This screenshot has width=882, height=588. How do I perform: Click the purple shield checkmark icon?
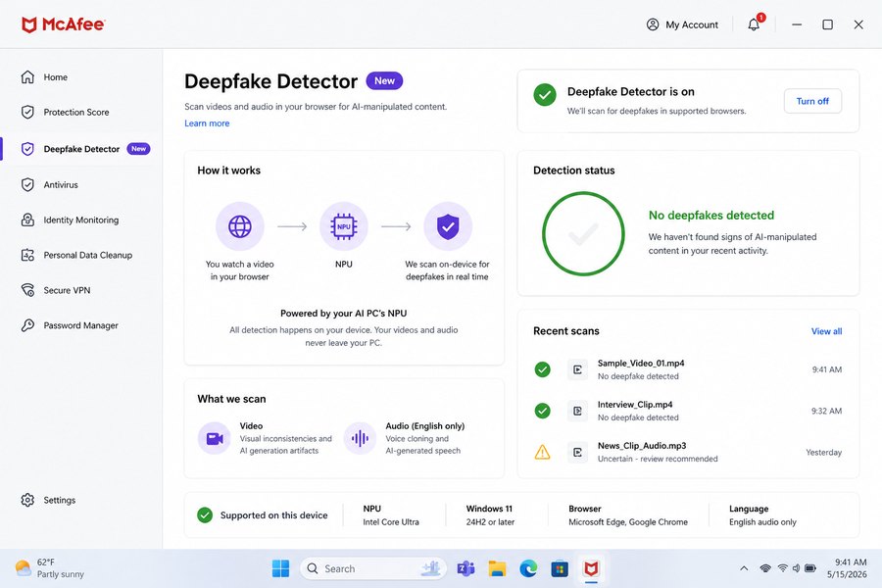(448, 226)
